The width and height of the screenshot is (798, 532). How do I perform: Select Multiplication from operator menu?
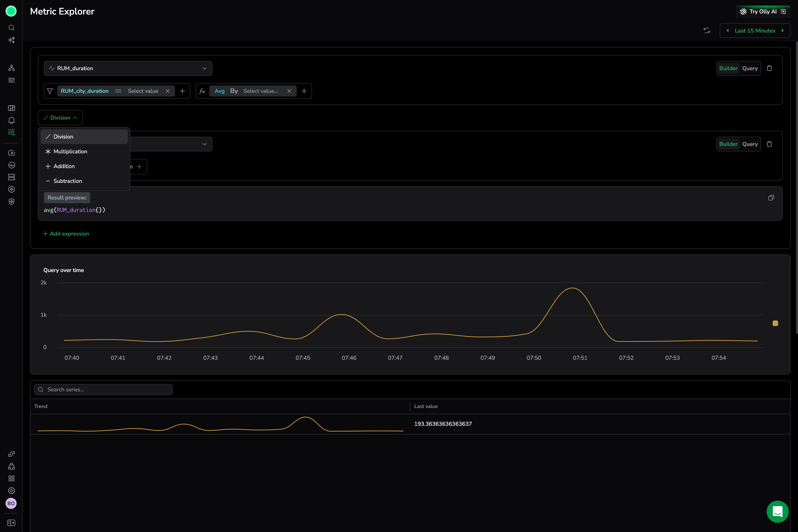pyautogui.click(x=70, y=151)
